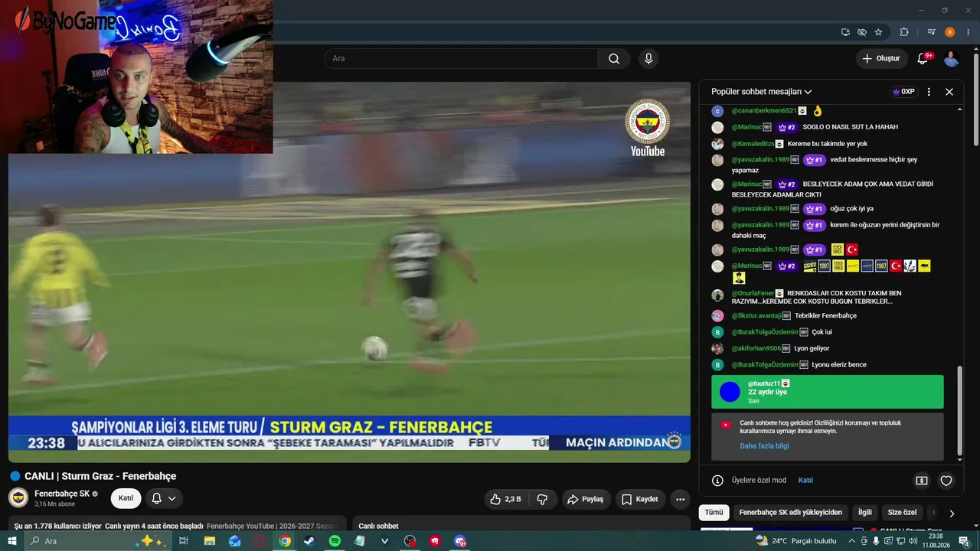The height and width of the screenshot is (551, 980).
Task: Show hidden system tray icons
Action: coord(851,541)
